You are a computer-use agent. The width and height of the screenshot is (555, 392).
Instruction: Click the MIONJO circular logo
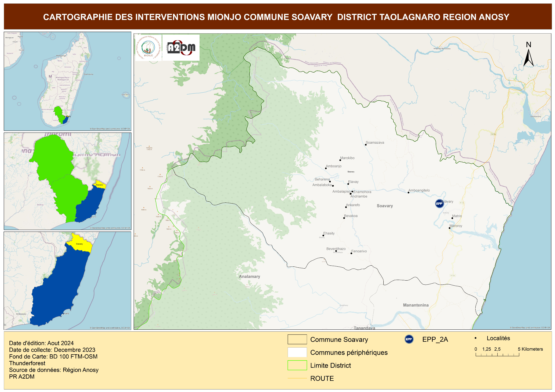[x=148, y=48]
